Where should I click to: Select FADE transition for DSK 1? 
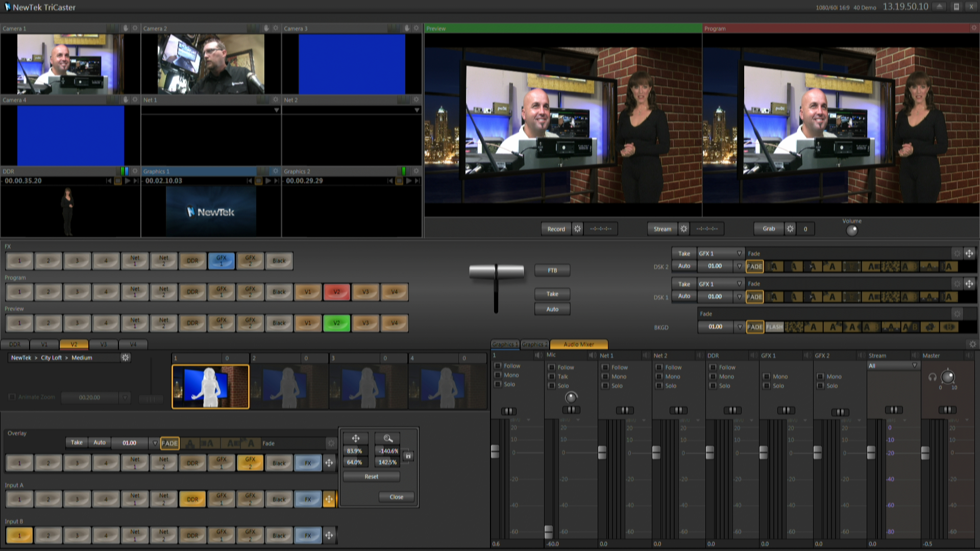tap(754, 297)
